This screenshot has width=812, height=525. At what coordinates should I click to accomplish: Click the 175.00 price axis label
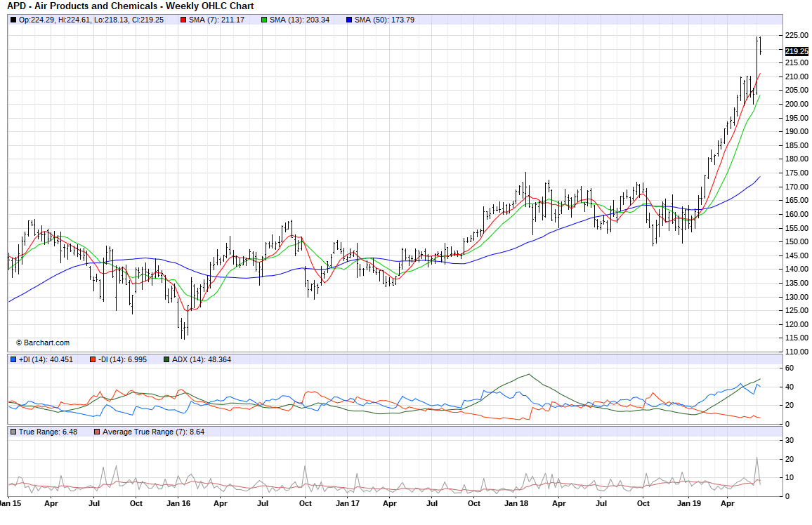[x=797, y=173]
